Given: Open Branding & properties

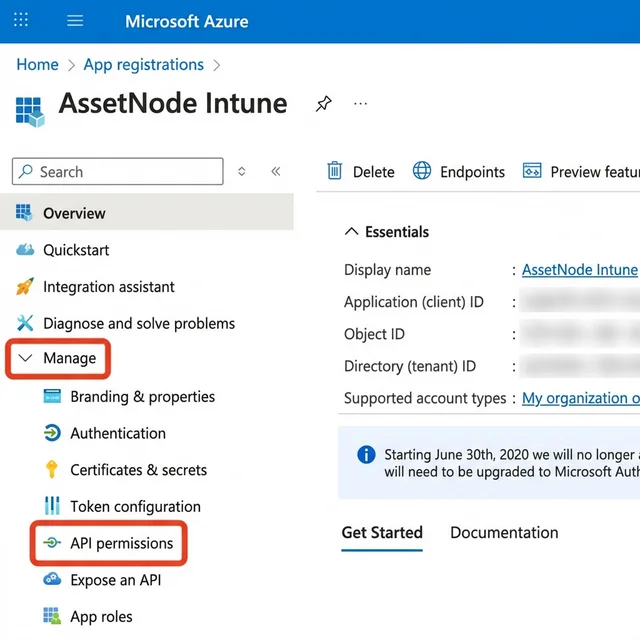Looking at the screenshot, I should (142, 397).
